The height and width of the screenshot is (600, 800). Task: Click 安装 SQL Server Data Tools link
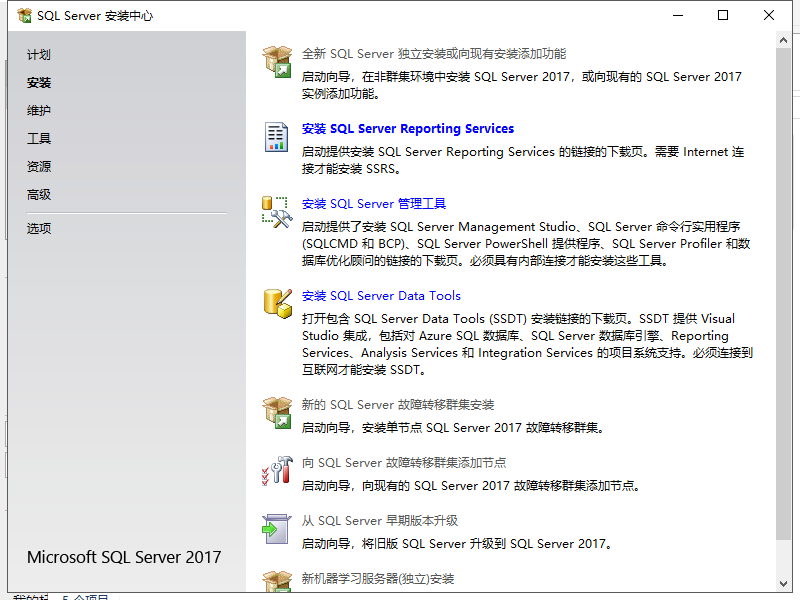381,295
